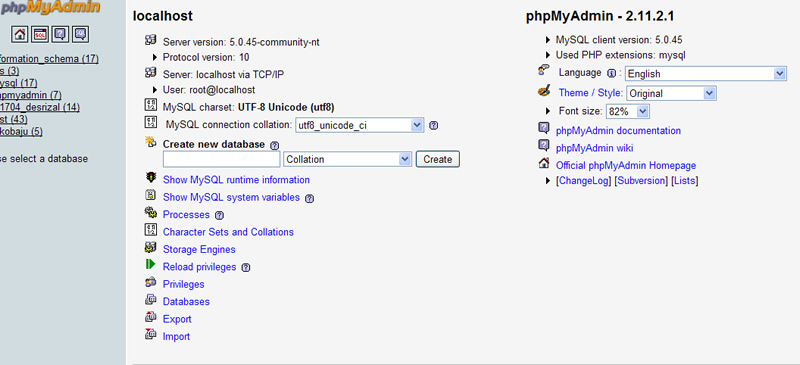Image resolution: width=800 pixels, height=365 pixels.
Task: Click the Create new database star icon
Action: pyautogui.click(x=151, y=142)
